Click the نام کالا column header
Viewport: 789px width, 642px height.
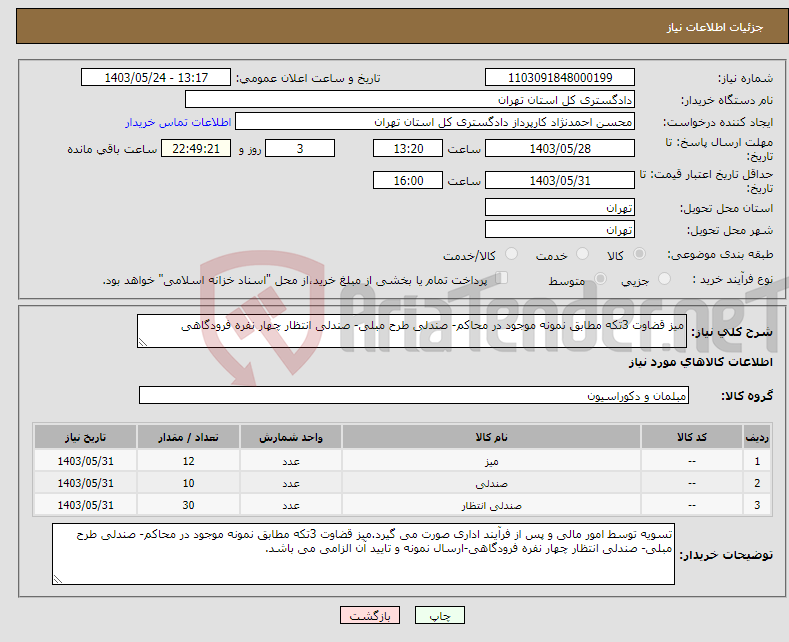tap(491, 437)
